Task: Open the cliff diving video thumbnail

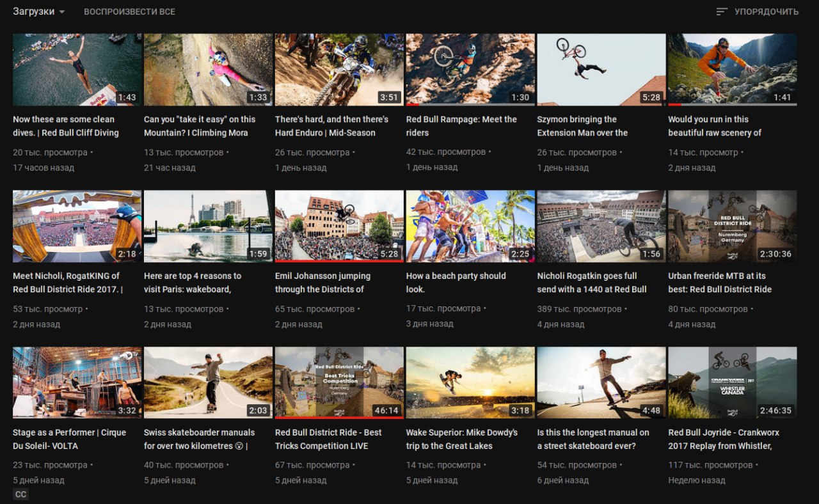Action: [x=77, y=70]
